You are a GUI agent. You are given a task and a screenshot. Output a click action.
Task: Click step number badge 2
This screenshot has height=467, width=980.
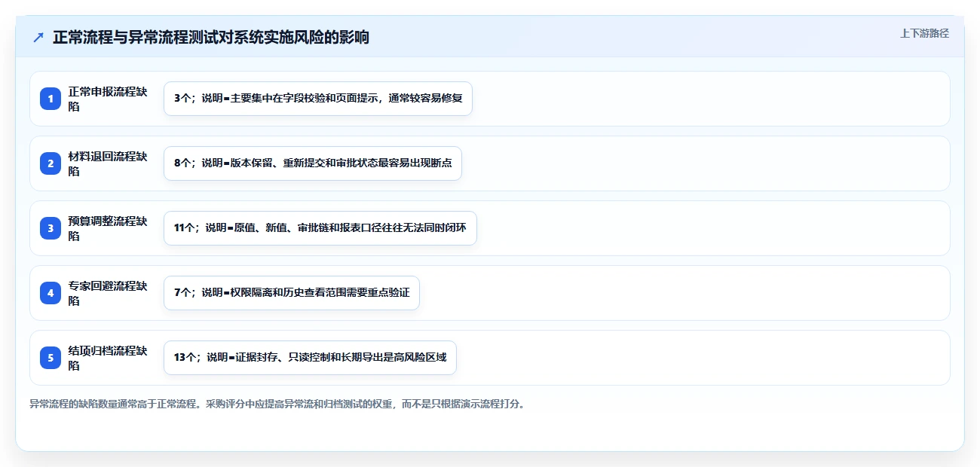51,163
